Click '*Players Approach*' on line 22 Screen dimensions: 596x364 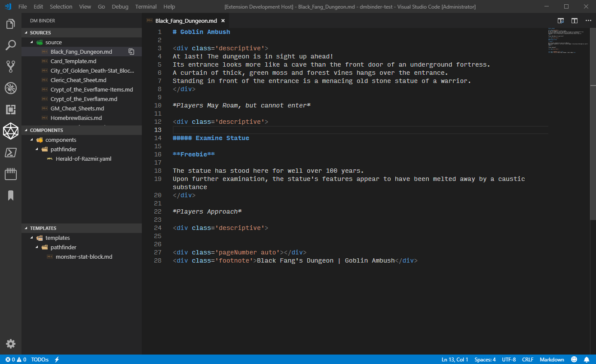pos(207,211)
